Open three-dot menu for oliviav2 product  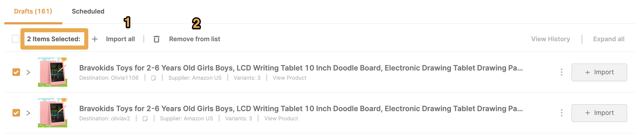pyautogui.click(x=561, y=113)
